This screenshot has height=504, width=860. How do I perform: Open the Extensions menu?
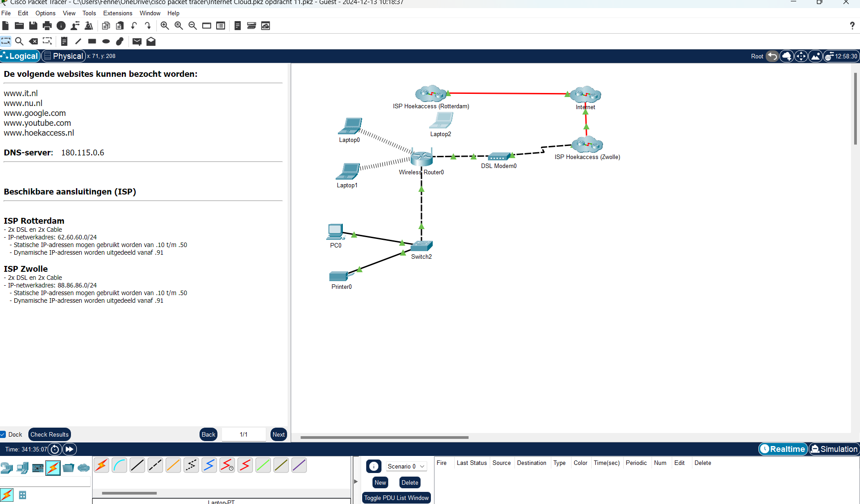point(117,13)
